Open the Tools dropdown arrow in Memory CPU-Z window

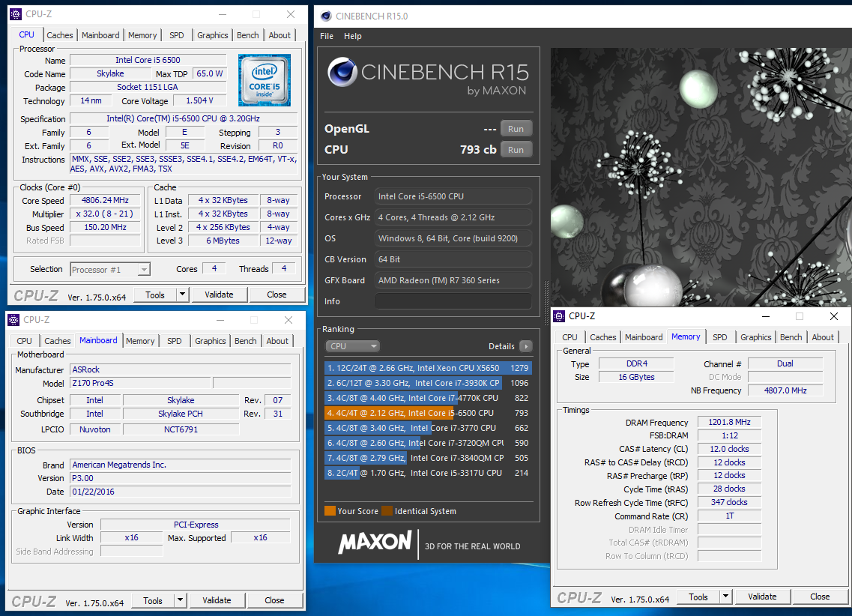726,597
